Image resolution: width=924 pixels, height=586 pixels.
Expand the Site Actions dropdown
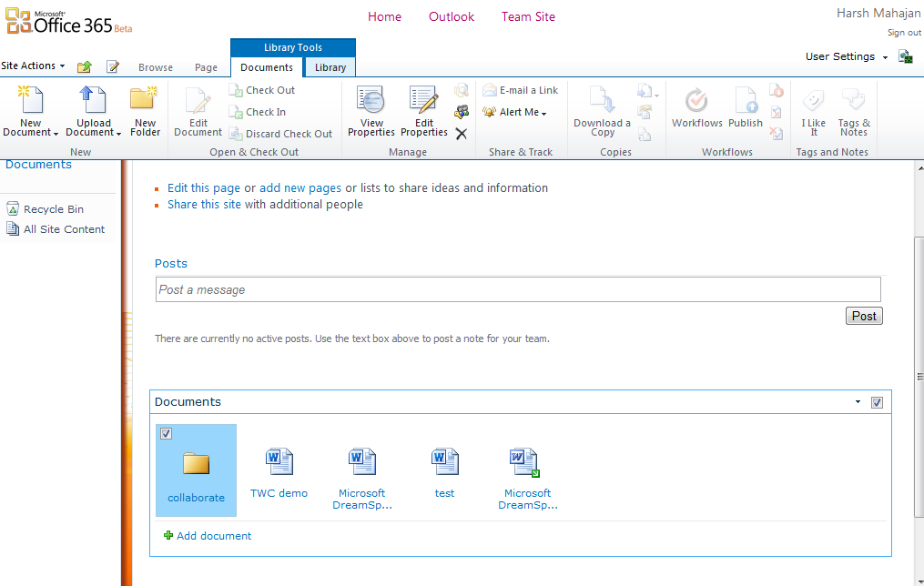34,66
